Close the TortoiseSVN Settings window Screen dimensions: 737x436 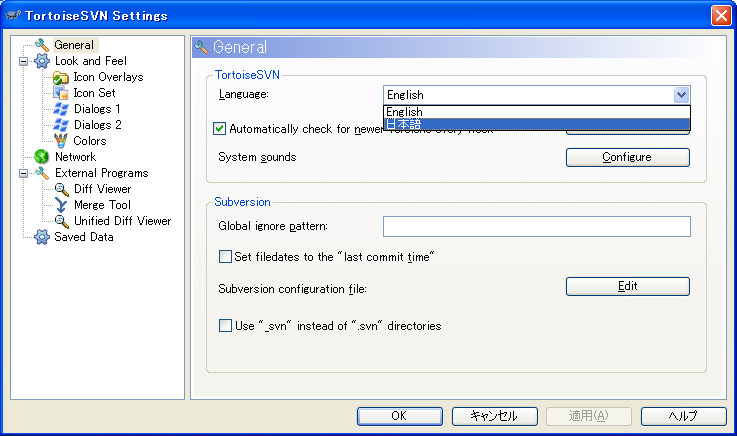tap(721, 16)
